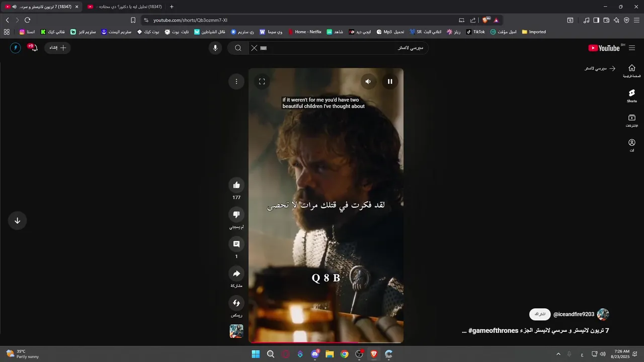Open @iceandfire9203 channel avatar
Viewport: 644px width, 362px height.
(603, 314)
